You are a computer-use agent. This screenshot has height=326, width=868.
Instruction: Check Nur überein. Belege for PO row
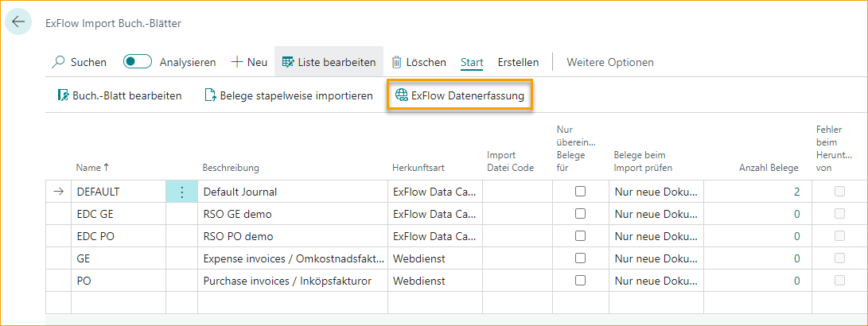tap(580, 281)
